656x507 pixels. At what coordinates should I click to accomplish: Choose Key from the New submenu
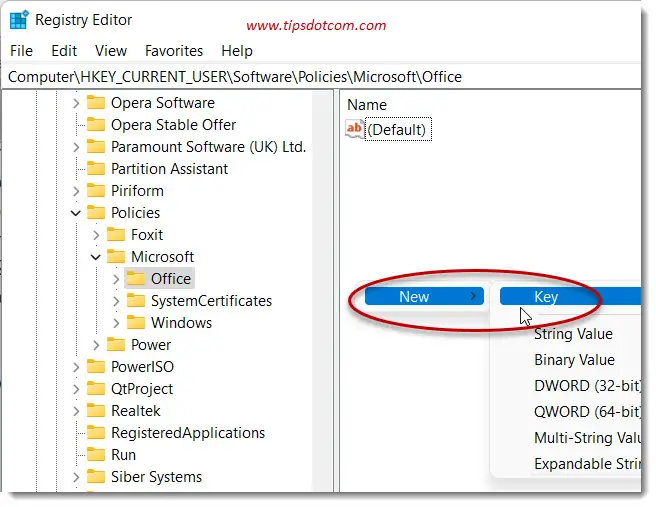pyautogui.click(x=546, y=296)
